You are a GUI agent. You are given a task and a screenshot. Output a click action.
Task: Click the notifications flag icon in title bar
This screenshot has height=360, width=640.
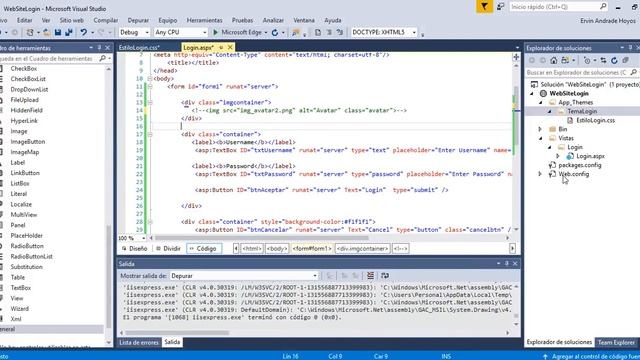(x=484, y=7)
